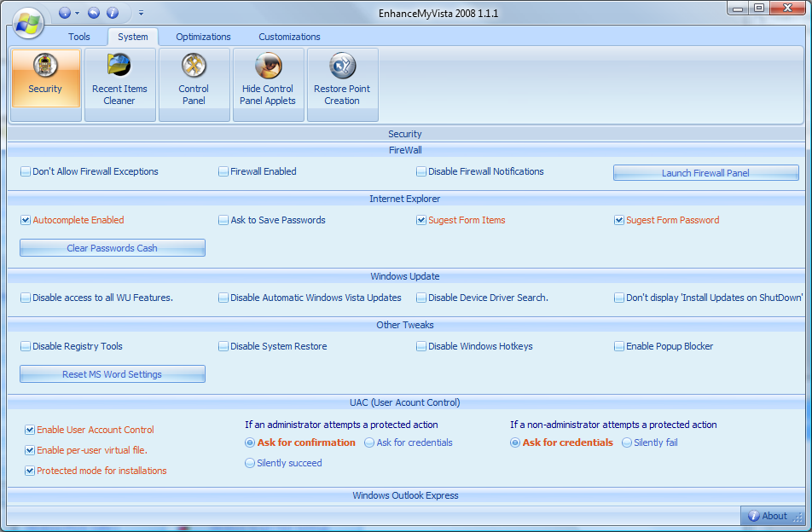Image resolution: width=812 pixels, height=532 pixels.
Task: Maximize the EnhanceMyVista window
Action: click(x=758, y=8)
